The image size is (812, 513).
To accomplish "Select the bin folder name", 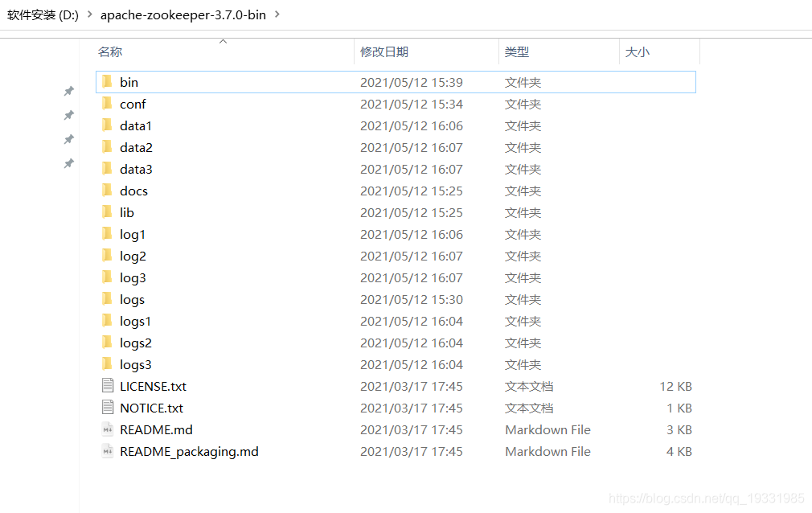I will 129,82.
